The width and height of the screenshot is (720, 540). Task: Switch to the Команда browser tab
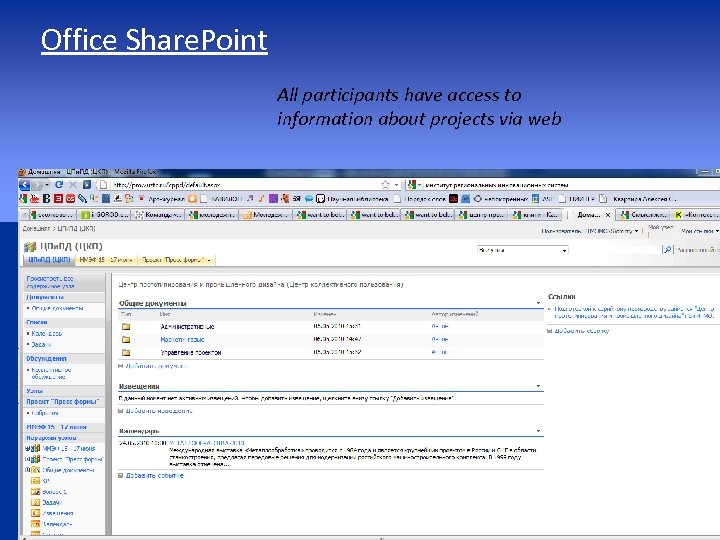(x=159, y=214)
